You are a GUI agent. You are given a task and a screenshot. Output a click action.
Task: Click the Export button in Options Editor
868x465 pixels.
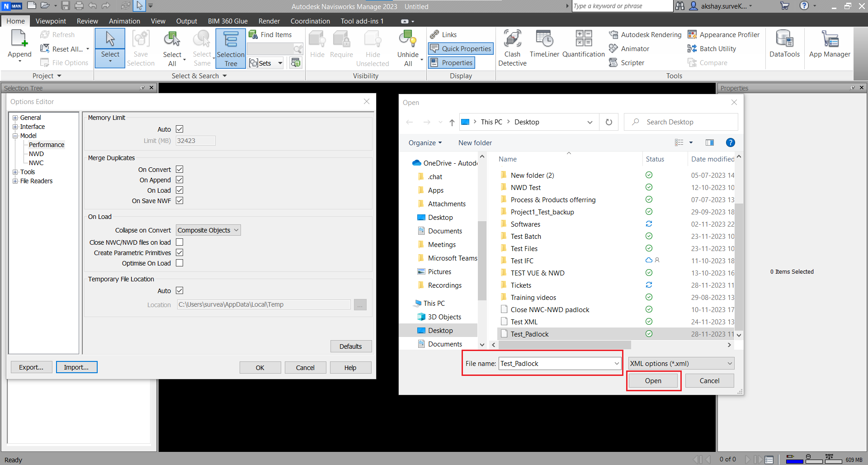pos(31,367)
